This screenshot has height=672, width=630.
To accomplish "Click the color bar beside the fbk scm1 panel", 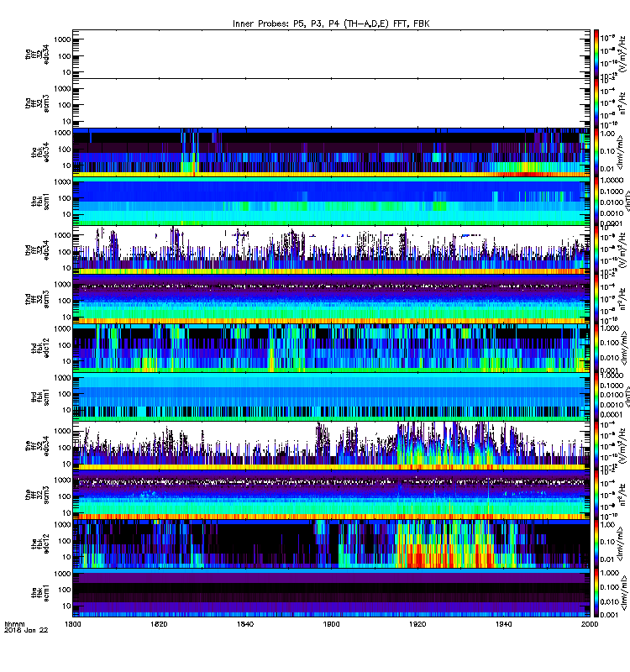I will point(596,593).
